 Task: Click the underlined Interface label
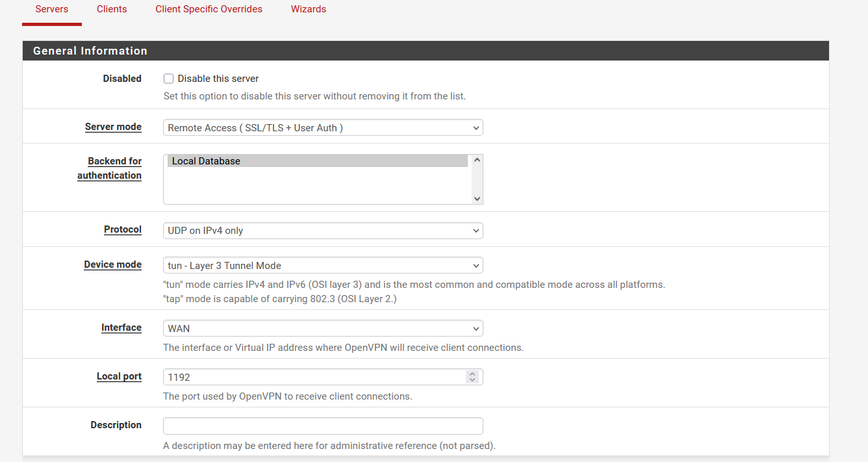tap(121, 327)
